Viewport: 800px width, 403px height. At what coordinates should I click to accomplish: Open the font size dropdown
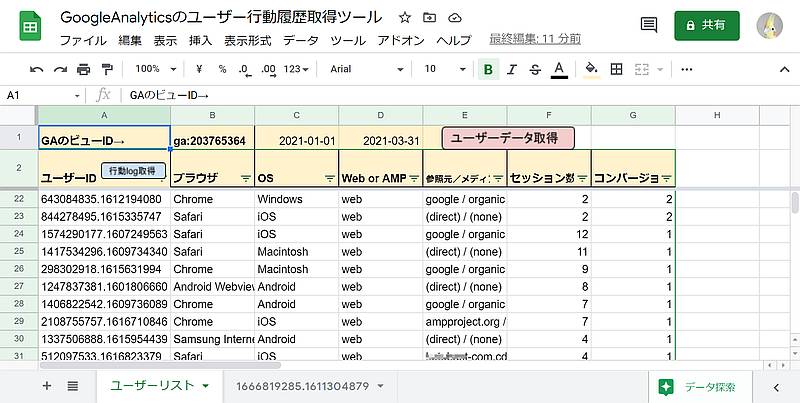tap(445, 69)
